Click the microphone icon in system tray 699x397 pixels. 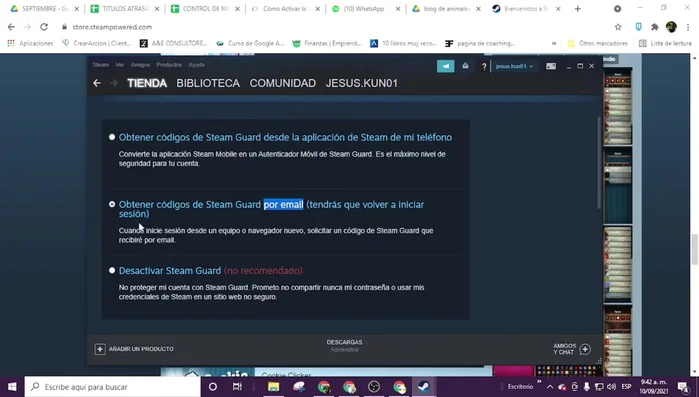587,386
